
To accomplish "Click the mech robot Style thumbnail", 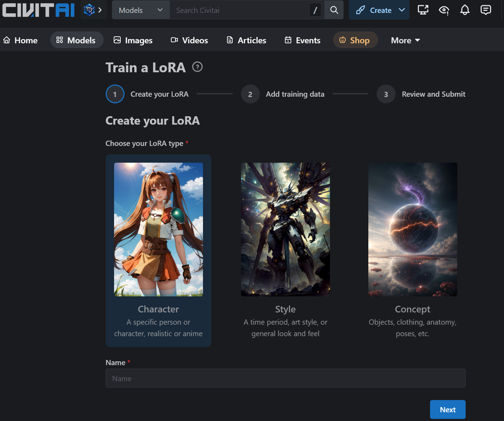I will pyautogui.click(x=285, y=229).
